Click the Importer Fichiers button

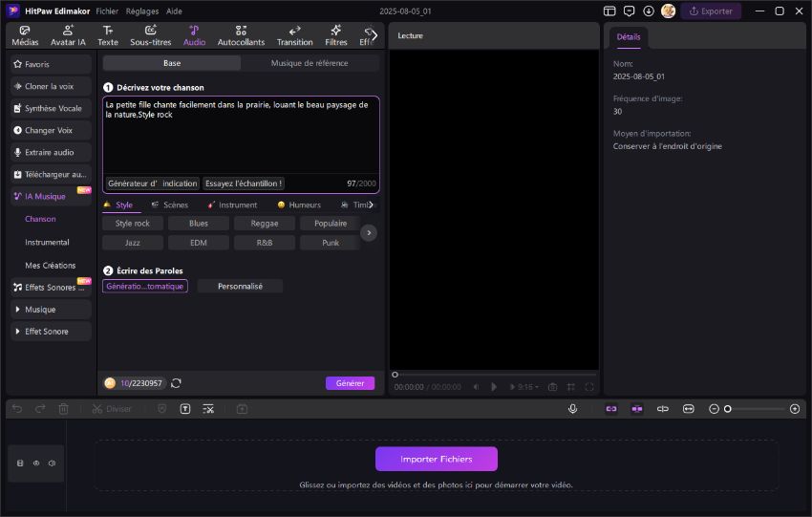437,459
